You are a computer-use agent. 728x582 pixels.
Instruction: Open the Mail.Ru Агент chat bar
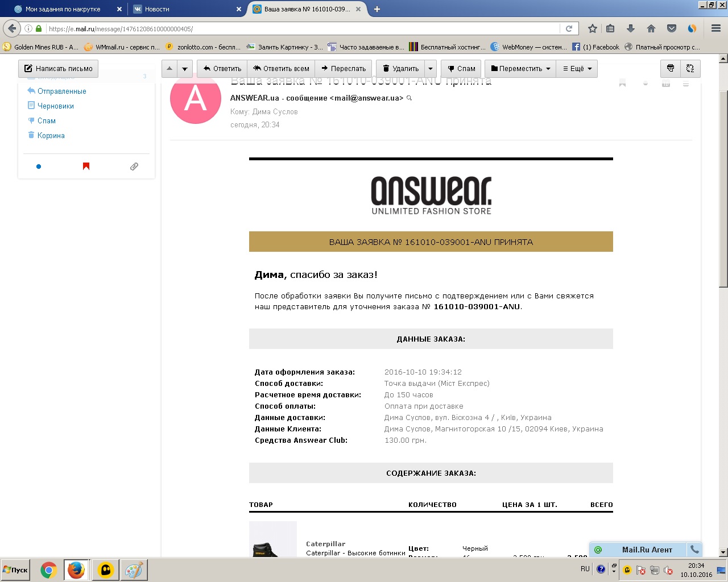click(x=639, y=550)
